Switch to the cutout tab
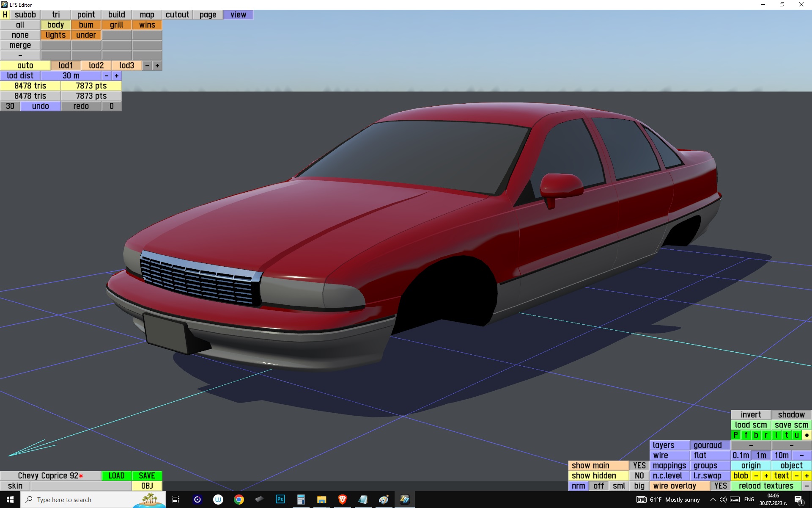The width and height of the screenshot is (812, 508). click(x=177, y=15)
